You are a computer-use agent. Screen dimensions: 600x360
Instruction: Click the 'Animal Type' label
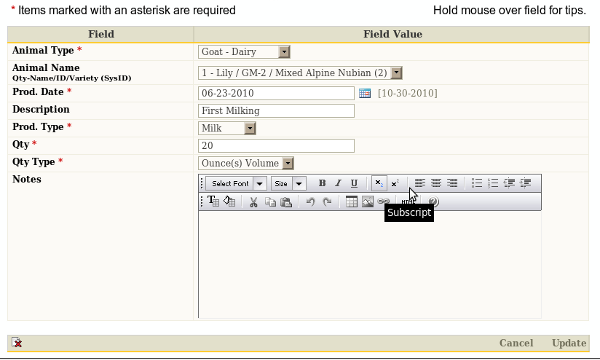(43, 50)
